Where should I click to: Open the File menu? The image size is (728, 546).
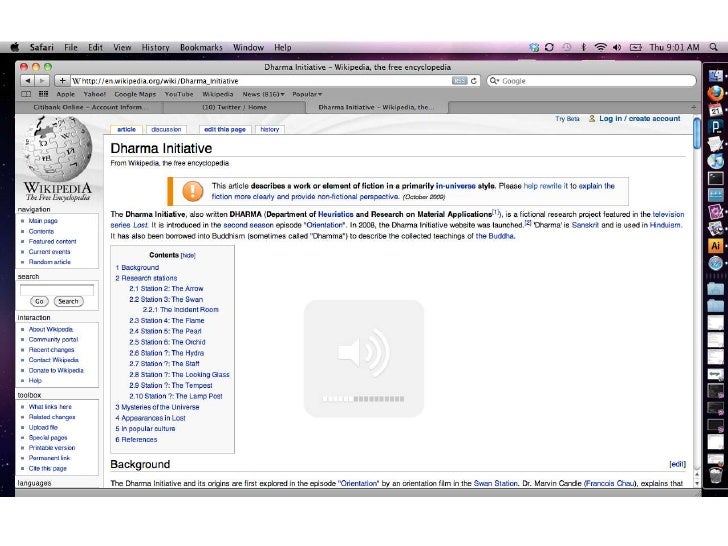click(x=71, y=47)
